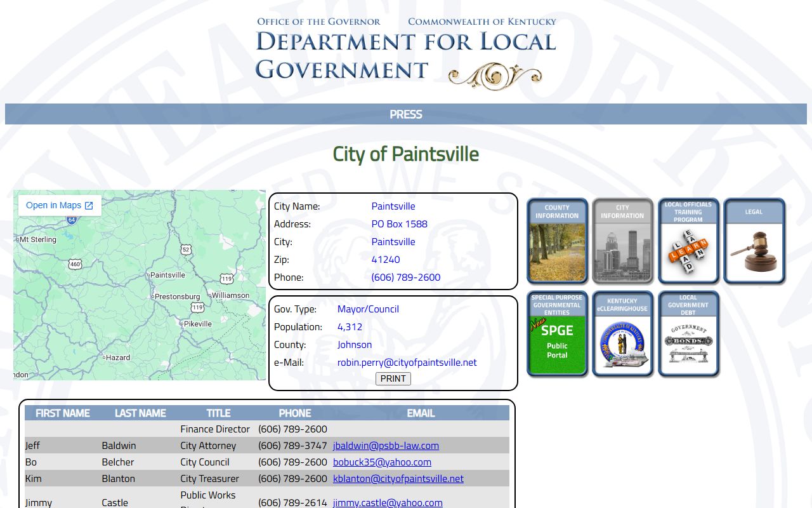Click Hazard label on the map
The image size is (812, 508).
118,358
